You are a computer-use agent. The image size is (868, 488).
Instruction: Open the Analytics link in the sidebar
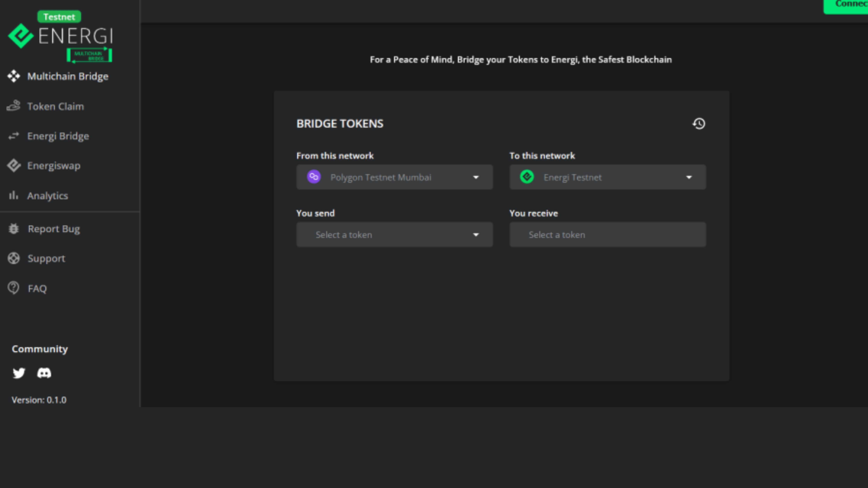[48, 196]
